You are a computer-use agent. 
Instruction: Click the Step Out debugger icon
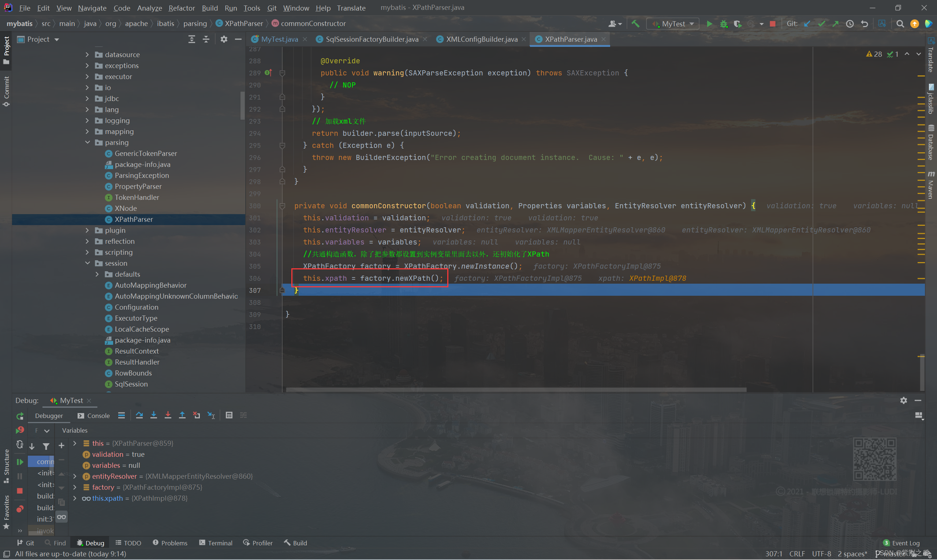pyautogui.click(x=182, y=415)
